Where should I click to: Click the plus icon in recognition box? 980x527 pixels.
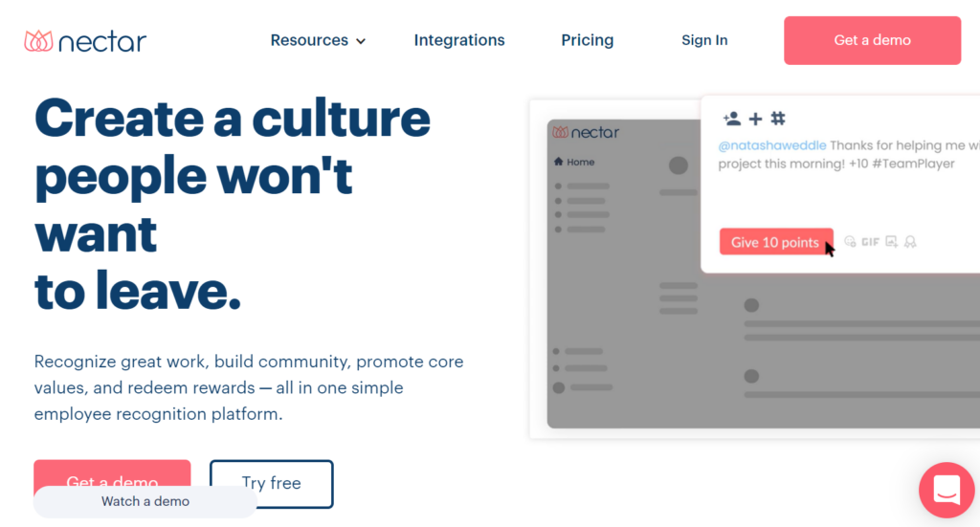point(755,119)
